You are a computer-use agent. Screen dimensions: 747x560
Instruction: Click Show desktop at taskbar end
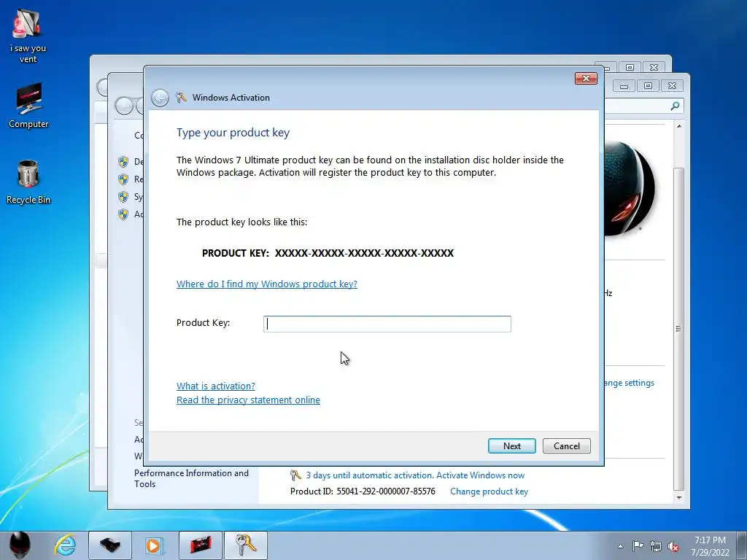(x=741, y=545)
